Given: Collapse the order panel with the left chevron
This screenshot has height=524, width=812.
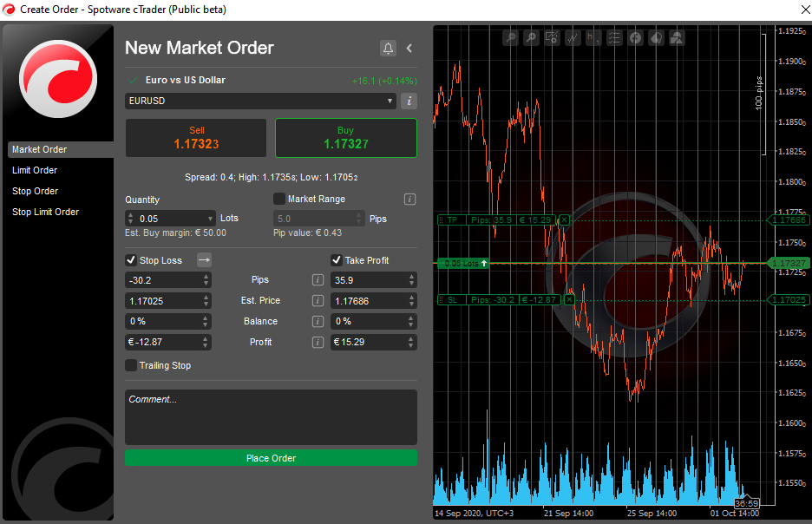Looking at the screenshot, I should tap(409, 49).
